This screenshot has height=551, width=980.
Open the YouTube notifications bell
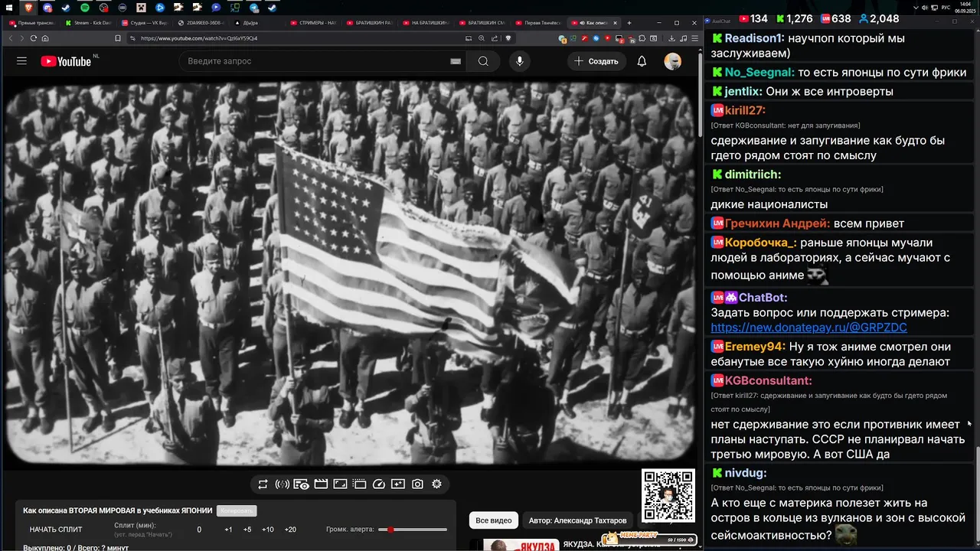pyautogui.click(x=642, y=61)
